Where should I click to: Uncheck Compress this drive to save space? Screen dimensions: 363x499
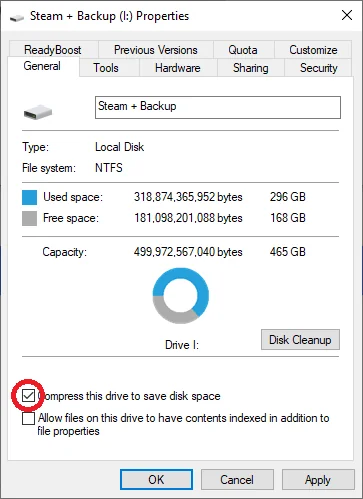pyautogui.click(x=28, y=396)
